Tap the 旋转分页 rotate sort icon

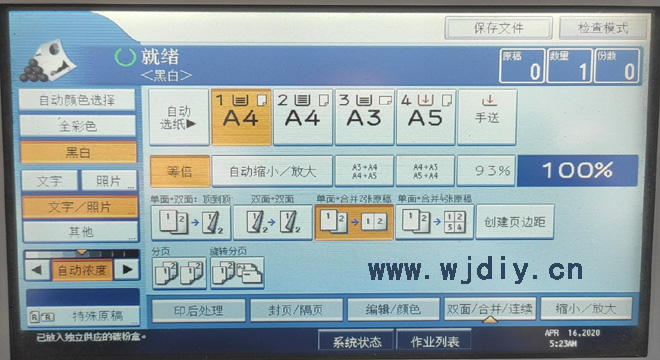[237, 273]
